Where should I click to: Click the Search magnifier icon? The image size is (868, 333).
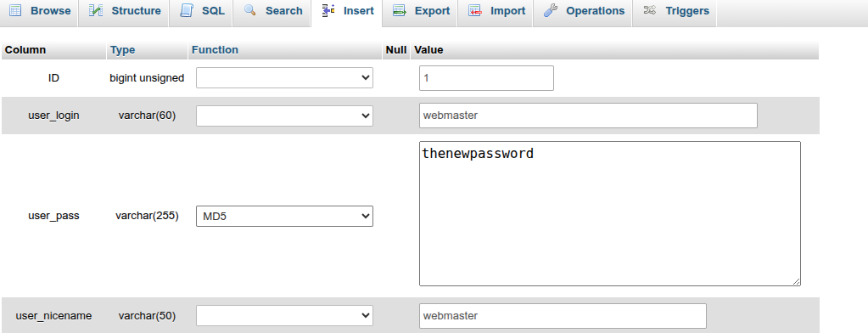pos(250,10)
